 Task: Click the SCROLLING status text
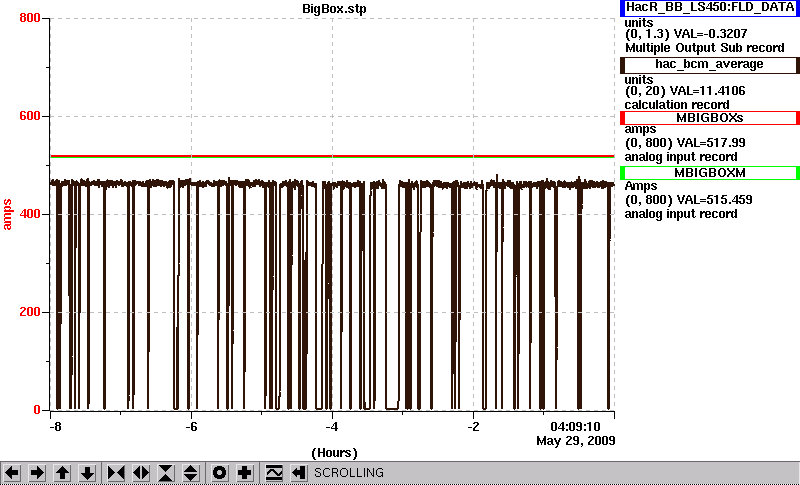(349, 473)
